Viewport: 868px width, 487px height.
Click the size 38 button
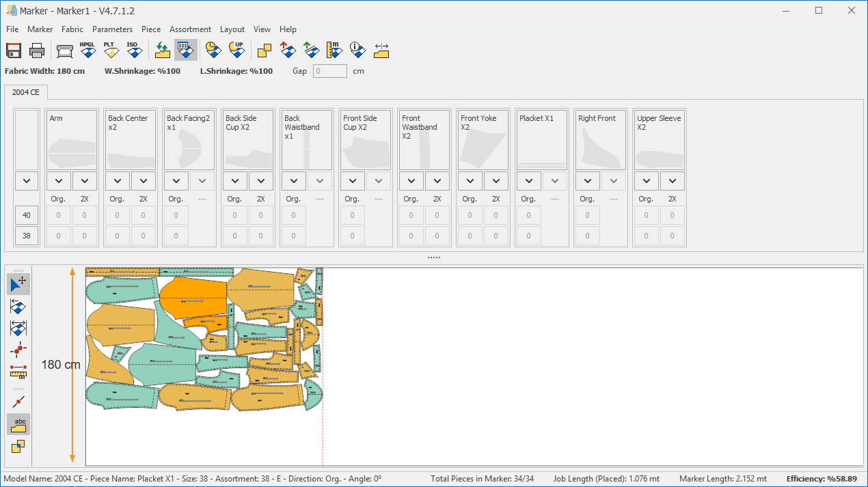point(27,236)
